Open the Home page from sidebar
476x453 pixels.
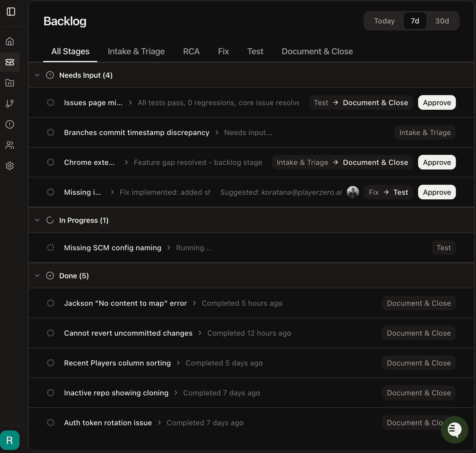pyautogui.click(x=10, y=41)
